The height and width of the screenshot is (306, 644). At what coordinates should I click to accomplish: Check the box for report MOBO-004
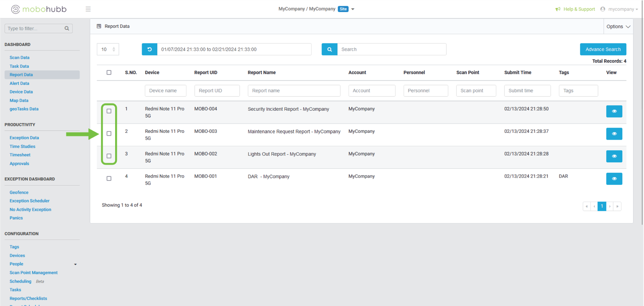pyautogui.click(x=109, y=111)
